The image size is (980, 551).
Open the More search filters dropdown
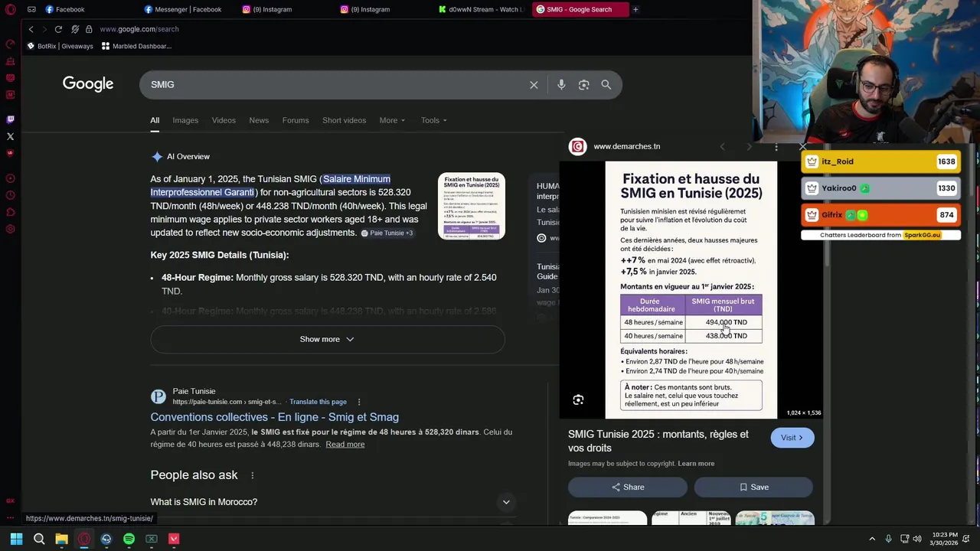[392, 120]
